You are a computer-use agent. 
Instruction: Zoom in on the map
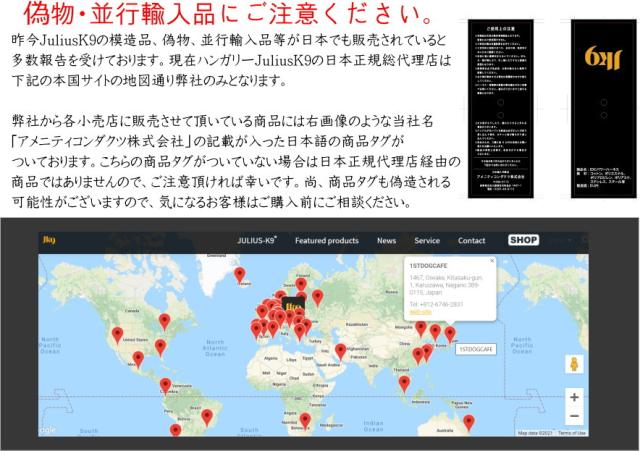[574, 396]
